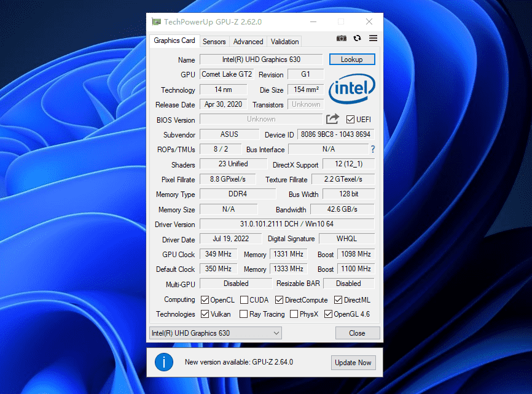This screenshot has height=394, width=532.
Task: Open the hamburger menu icon
Action: coord(373,39)
